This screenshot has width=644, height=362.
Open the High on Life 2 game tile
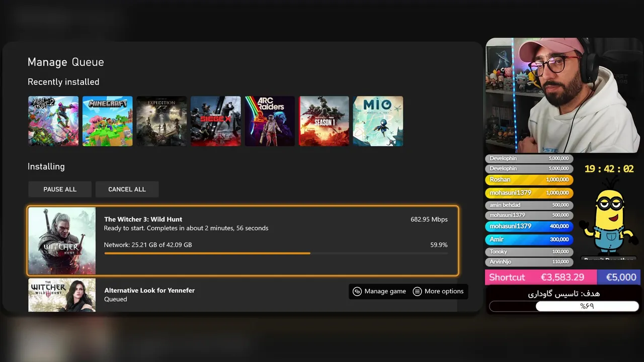click(x=53, y=121)
